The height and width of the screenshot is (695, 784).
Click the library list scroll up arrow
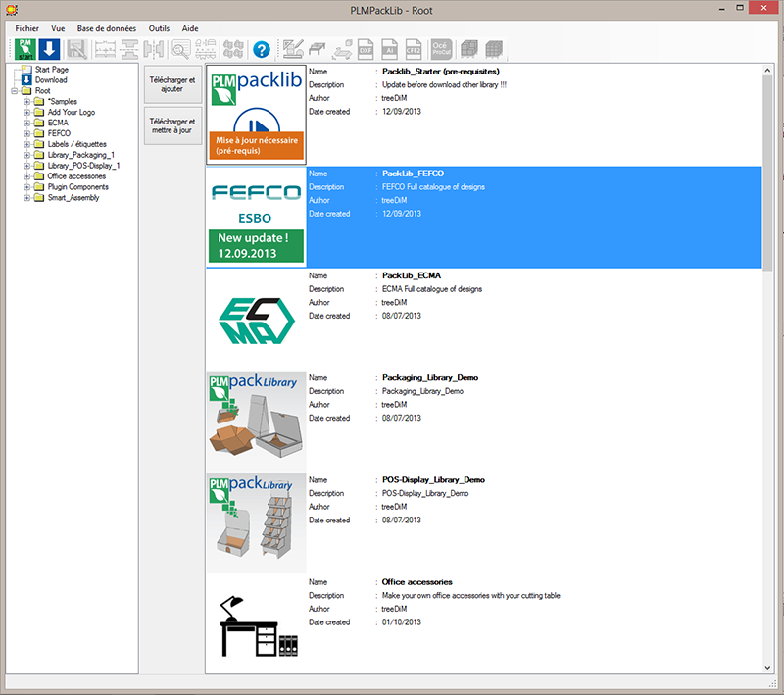point(767,71)
